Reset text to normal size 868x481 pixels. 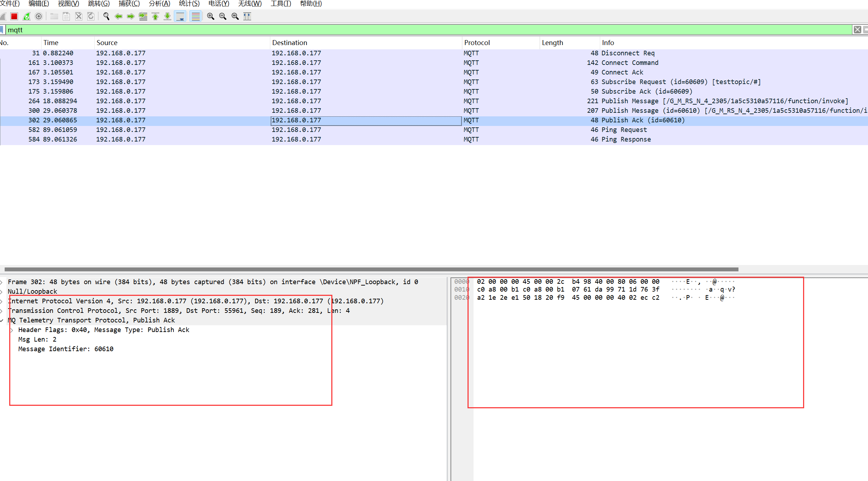click(x=235, y=16)
